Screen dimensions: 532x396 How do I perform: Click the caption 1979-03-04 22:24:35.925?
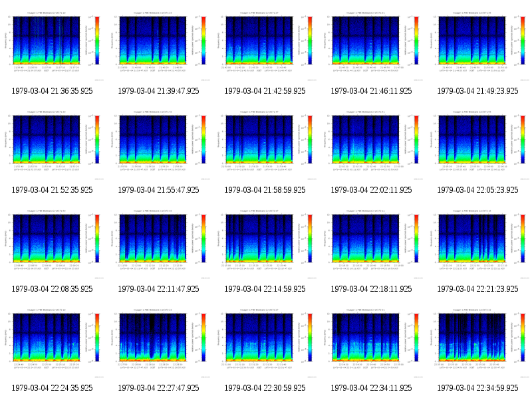point(52,388)
